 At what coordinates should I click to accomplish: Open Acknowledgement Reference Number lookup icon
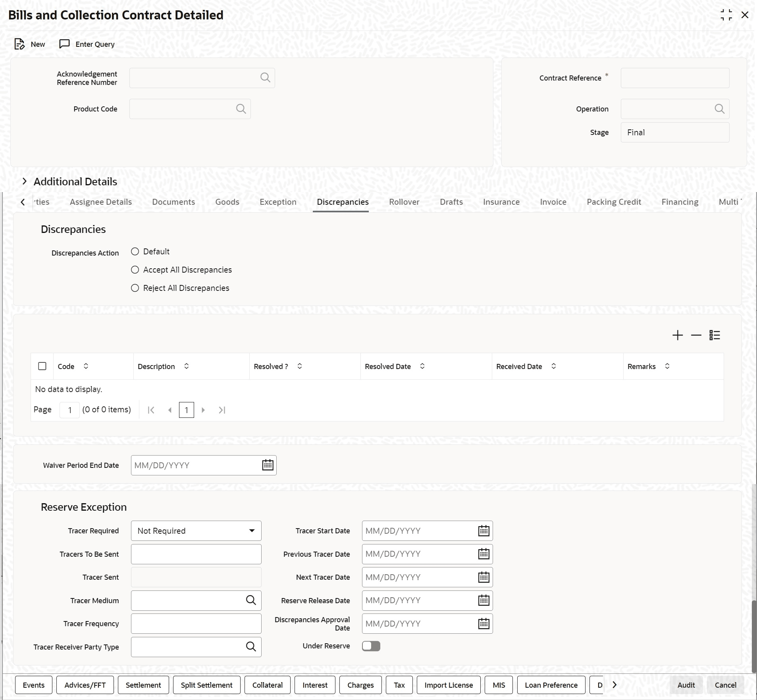click(x=265, y=78)
